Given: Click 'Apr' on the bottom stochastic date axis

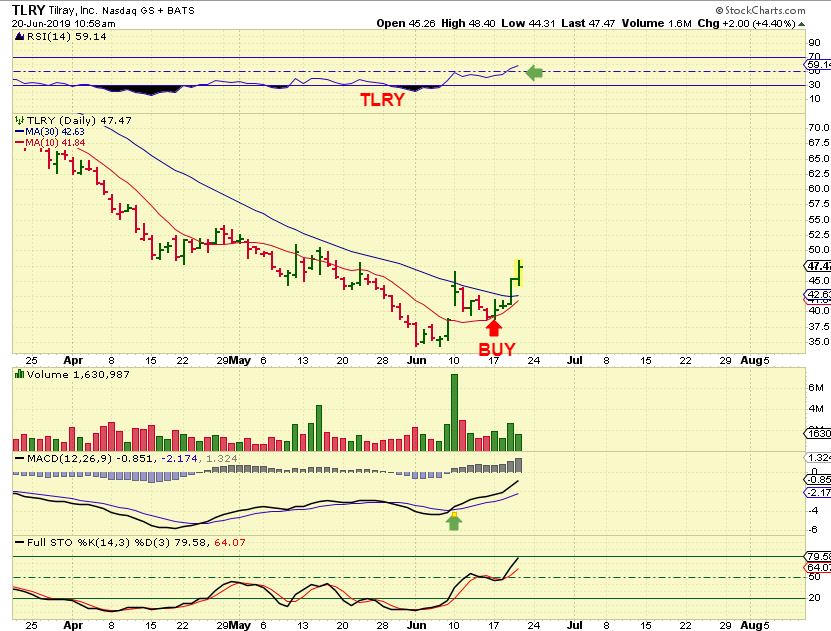Looking at the screenshot, I should click(73, 625).
